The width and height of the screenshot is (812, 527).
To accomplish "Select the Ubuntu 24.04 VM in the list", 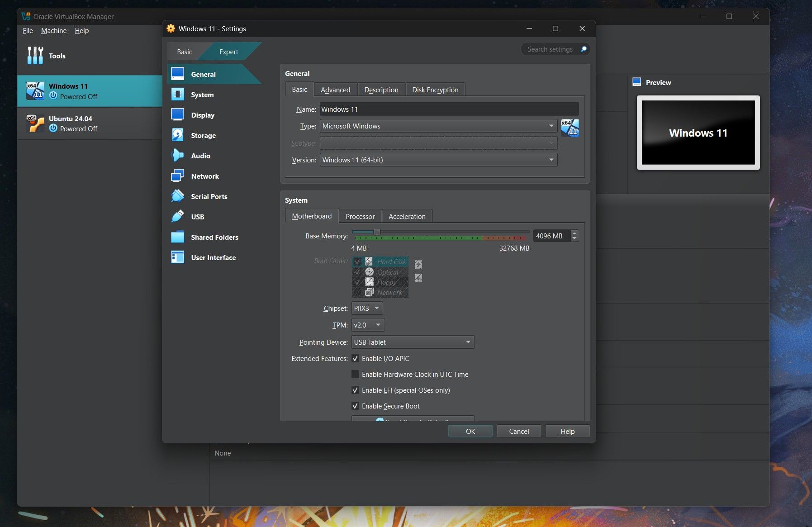I will [90, 123].
